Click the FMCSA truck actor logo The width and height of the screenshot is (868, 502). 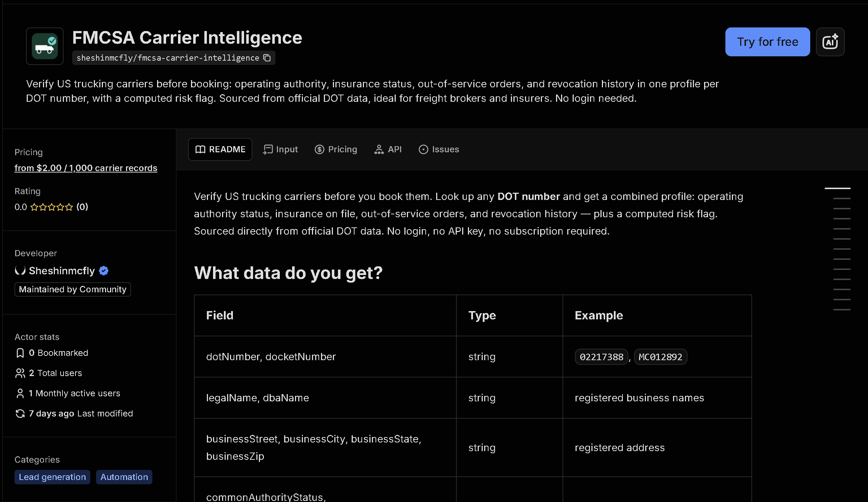[x=45, y=46]
